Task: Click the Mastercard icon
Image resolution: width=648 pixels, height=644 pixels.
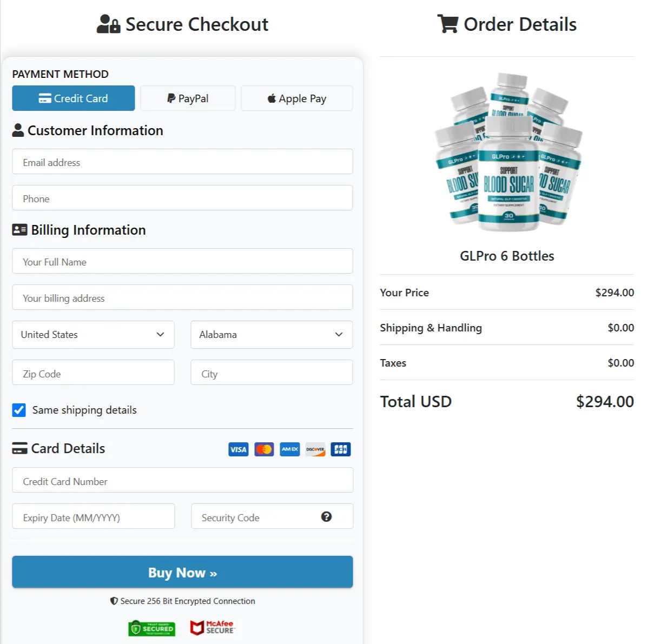Action: pyautogui.click(x=264, y=449)
